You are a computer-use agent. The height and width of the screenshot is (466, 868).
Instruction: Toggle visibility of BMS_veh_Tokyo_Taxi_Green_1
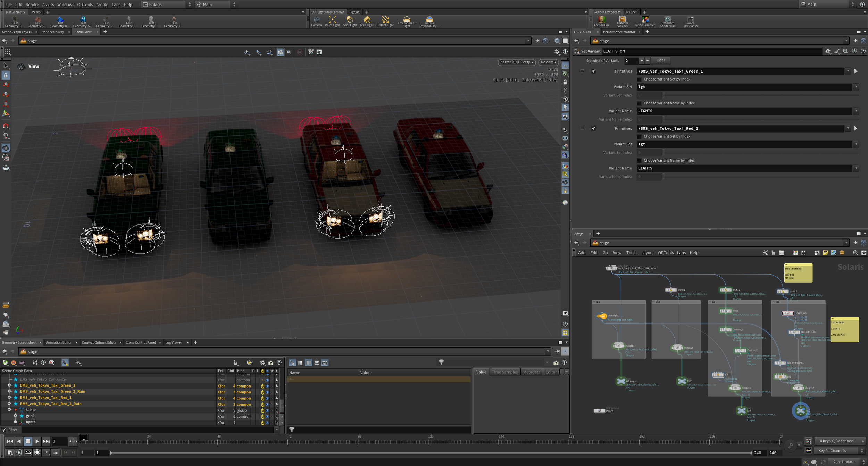click(x=267, y=386)
